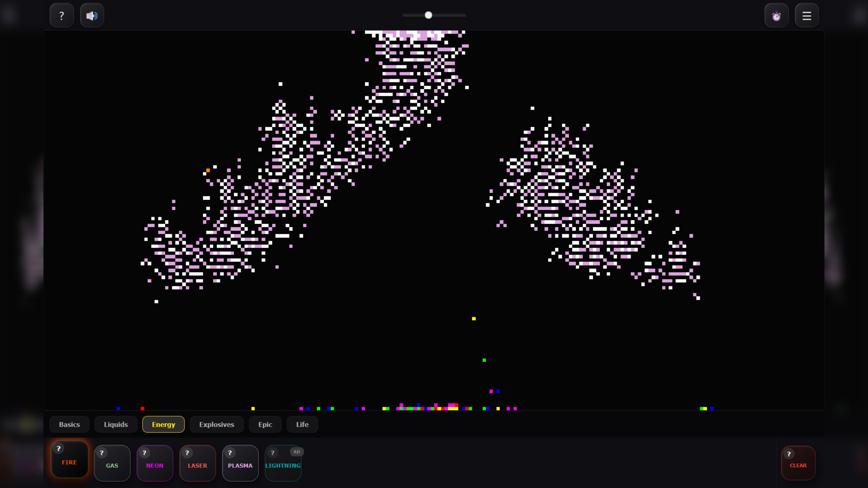Viewport: 868px width, 488px height.
Task: Open the hamburger menu
Action: [x=806, y=15]
